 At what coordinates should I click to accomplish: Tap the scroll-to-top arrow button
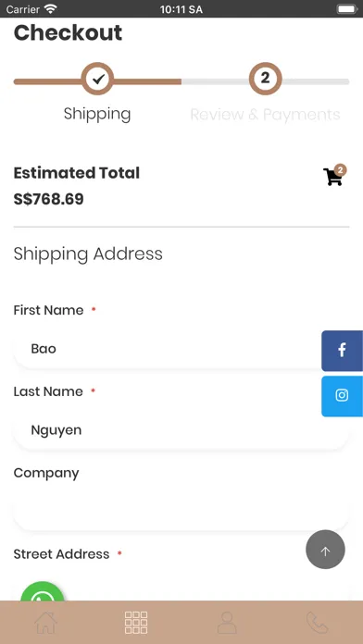coord(325,549)
